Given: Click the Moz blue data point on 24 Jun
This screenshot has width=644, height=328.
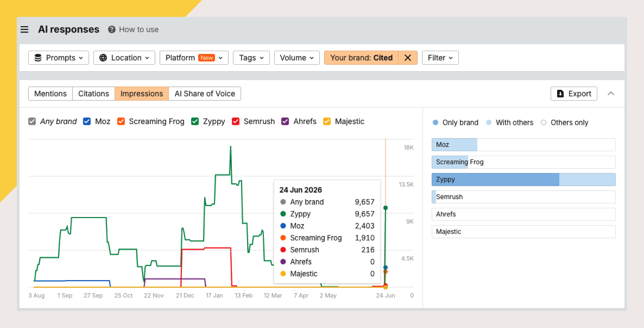Looking at the screenshot, I should tap(386, 267).
